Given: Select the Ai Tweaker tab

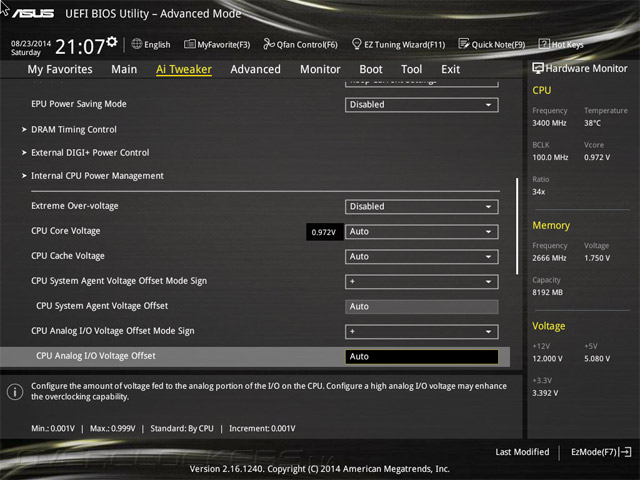Looking at the screenshot, I should [x=184, y=69].
